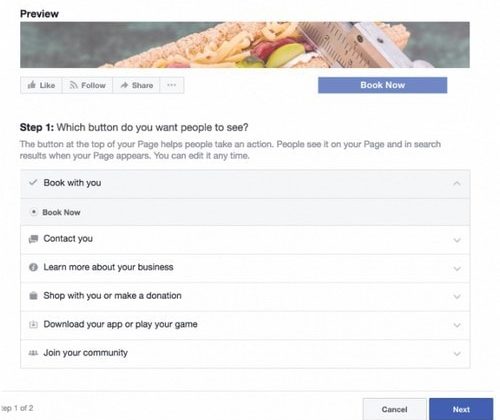The image size is (500, 420).
Task: Click the people icon for Join your community
Action: coord(33,353)
